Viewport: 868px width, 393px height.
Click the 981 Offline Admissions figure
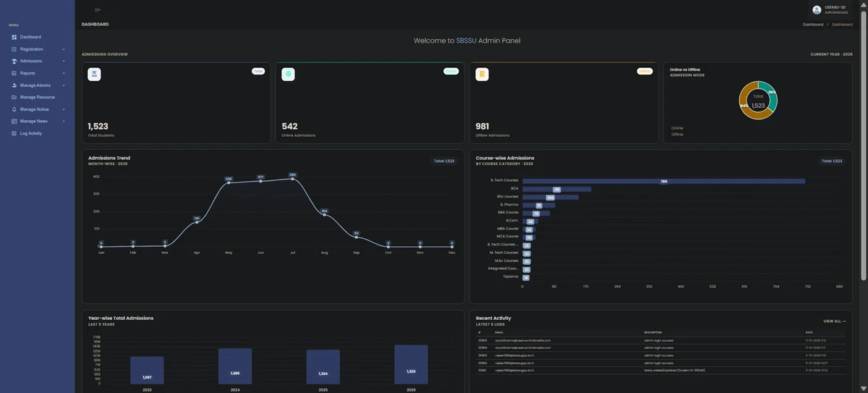482,126
